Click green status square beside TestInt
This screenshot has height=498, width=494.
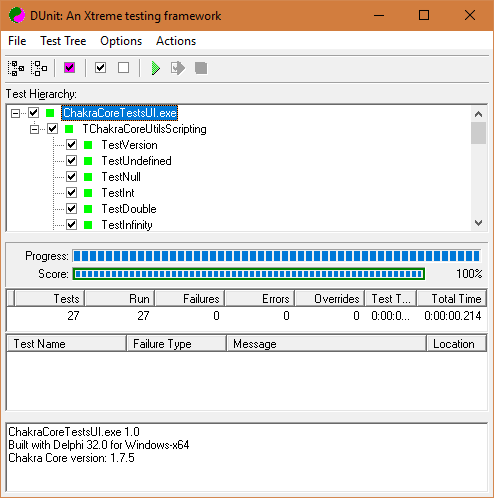(x=88, y=193)
